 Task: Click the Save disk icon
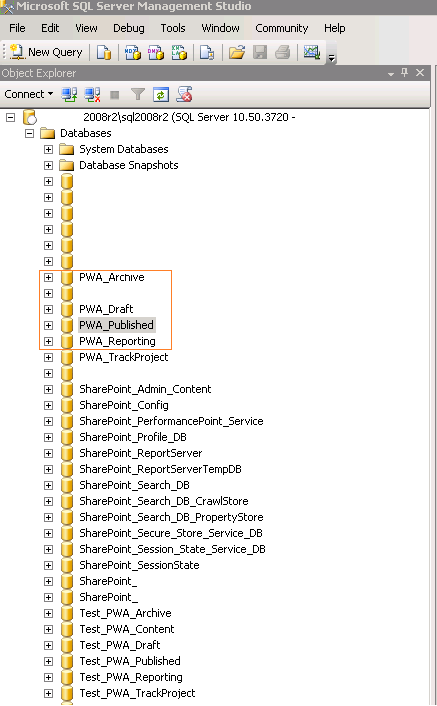(260, 53)
